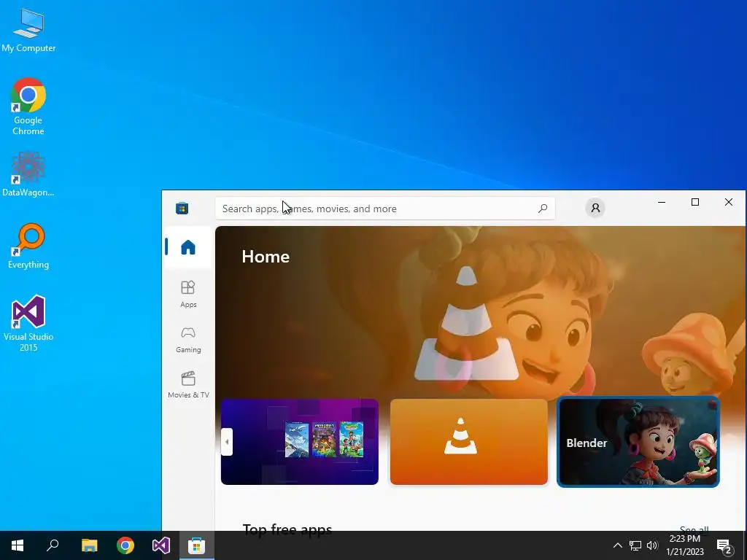
Task: Open Chrome from the taskbar
Action: (125, 545)
